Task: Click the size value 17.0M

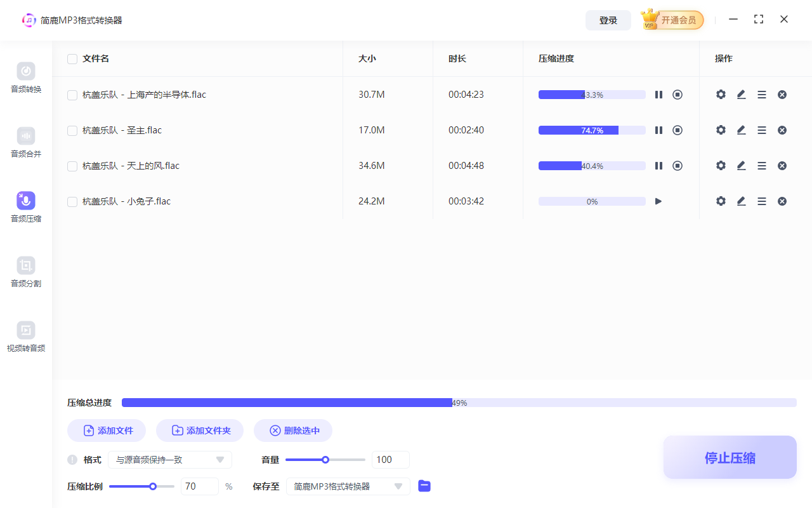Action: (372, 130)
